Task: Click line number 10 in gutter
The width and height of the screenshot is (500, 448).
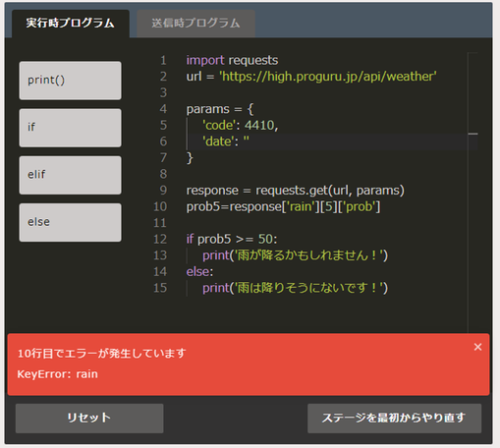Action: pyautogui.click(x=160, y=206)
